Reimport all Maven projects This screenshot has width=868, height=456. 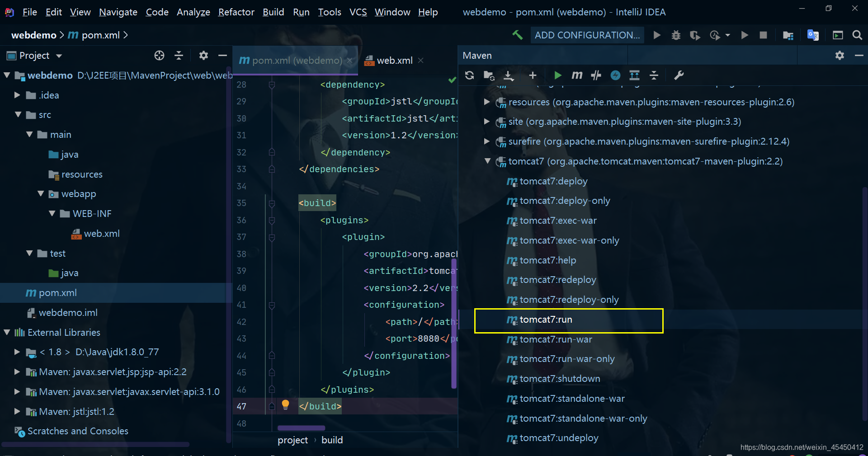pyautogui.click(x=469, y=75)
